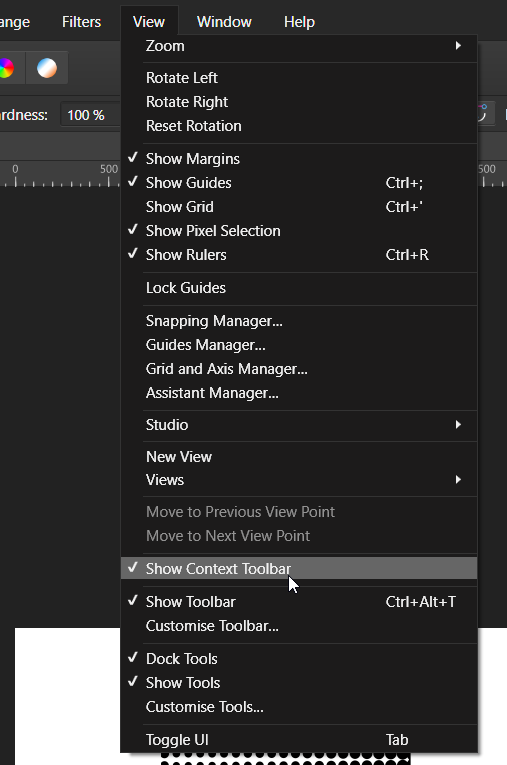Click the rainbow colour wheel icon
This screenshot has width=507, height=765.
(x=6, y=68)
